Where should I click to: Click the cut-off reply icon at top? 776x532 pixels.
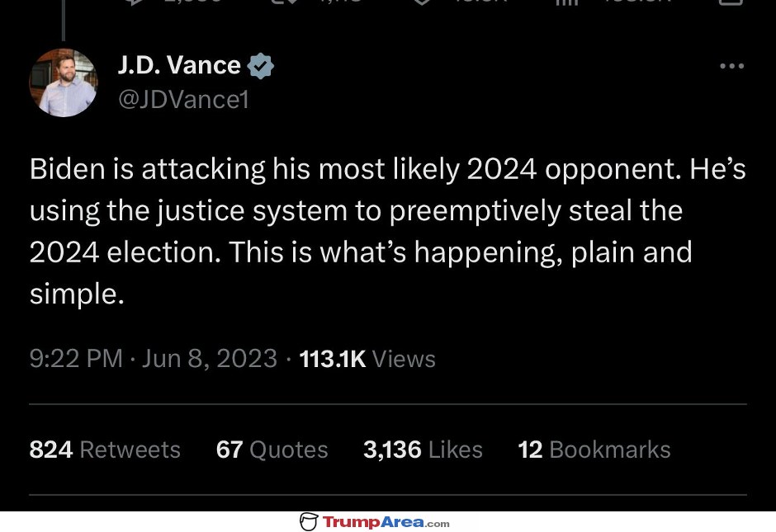tap(134, 2)
